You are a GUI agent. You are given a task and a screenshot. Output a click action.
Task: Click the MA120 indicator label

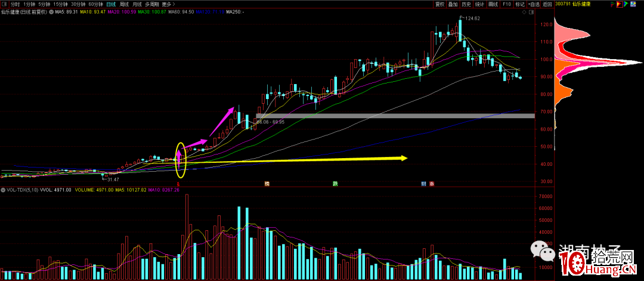click(x=210, y=12)
